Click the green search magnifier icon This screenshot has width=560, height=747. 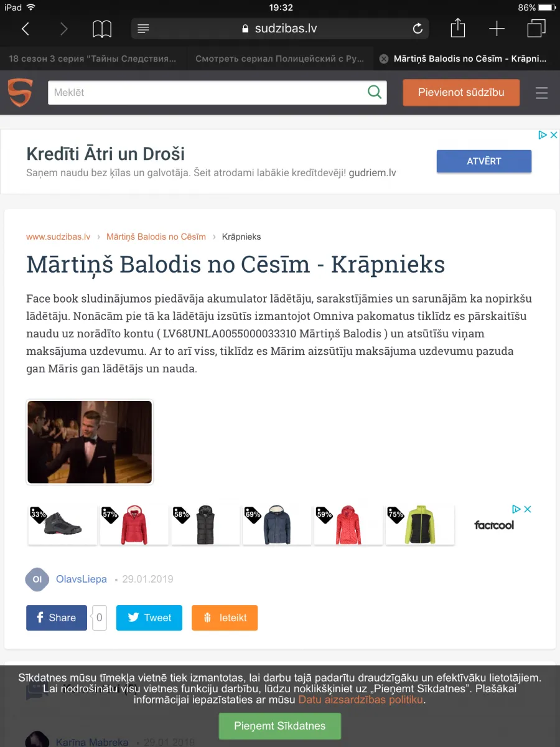pos(375,92)
